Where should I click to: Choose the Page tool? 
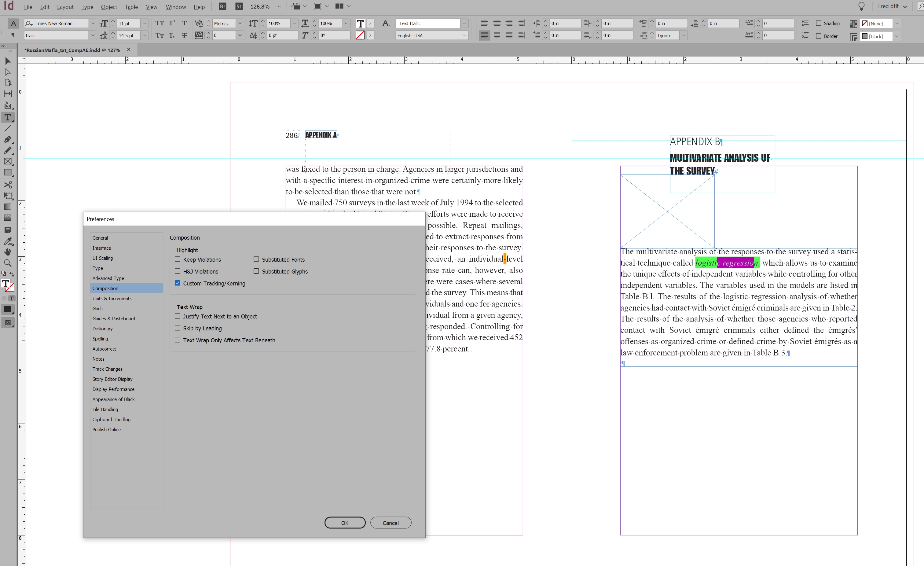[x=8, y=83]
